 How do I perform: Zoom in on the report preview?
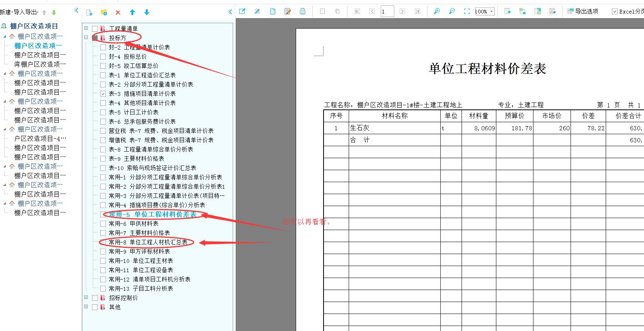coord(437,11)
